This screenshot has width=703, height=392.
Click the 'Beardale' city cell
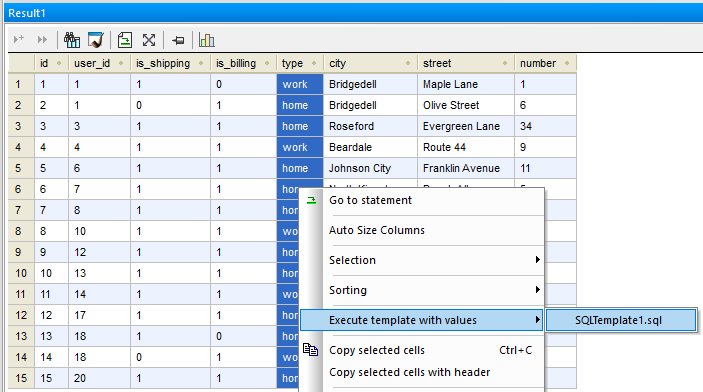click(370, 148)
